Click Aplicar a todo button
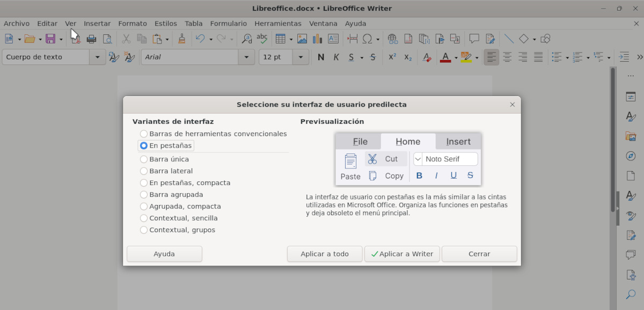This screenshot has height=310, width=644. point(325,254)
